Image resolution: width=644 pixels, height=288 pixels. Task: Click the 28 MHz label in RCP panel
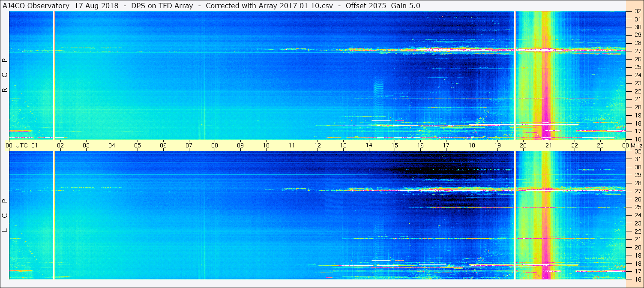[x=638, y=43]
